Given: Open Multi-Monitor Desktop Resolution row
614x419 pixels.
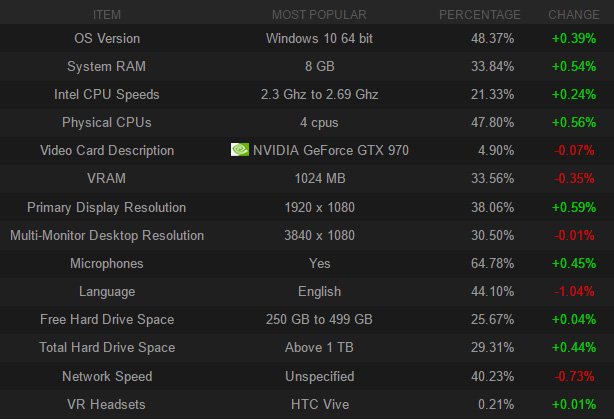Looking at the screenshot, I should click(107, 235).
